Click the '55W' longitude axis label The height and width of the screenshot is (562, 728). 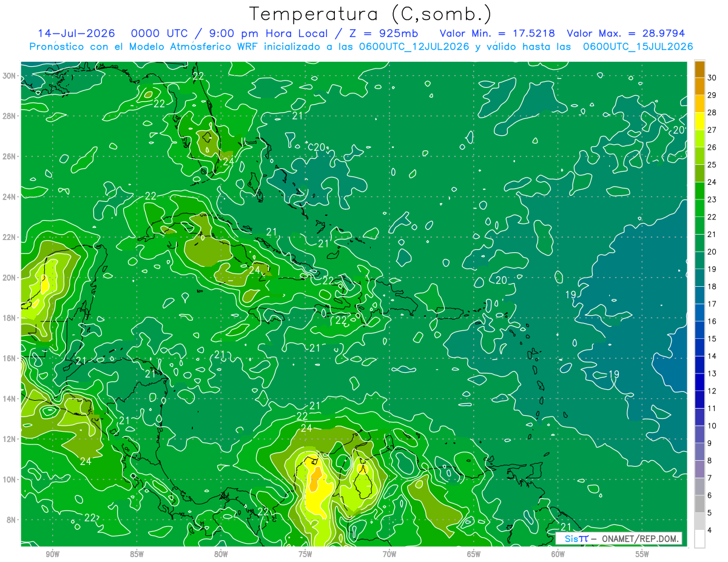point(642,554)
